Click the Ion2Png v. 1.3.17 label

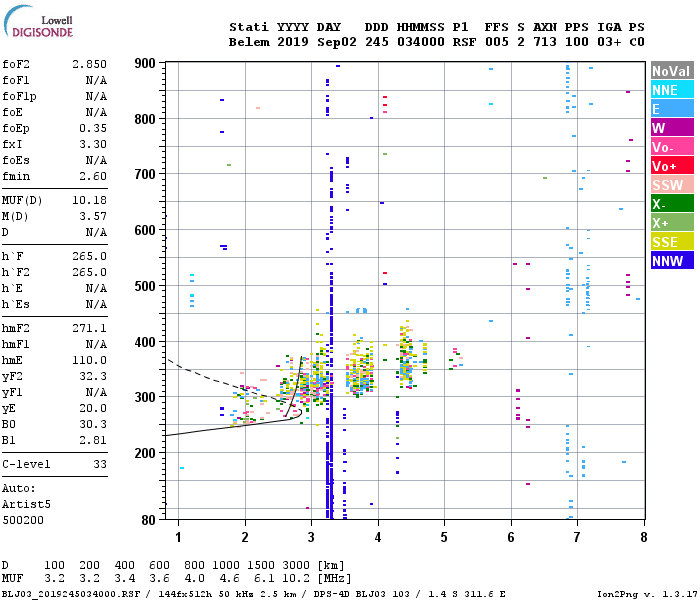click(647, 594)
